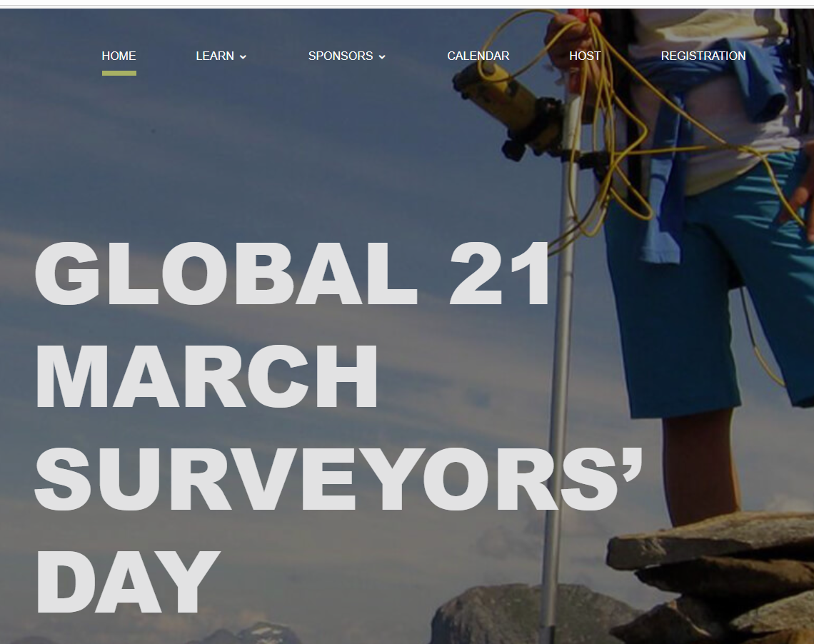The width and height of the screenshot is (814, 644).
Task: Expand the LEARN dropdown chevron
Action: 243,57
